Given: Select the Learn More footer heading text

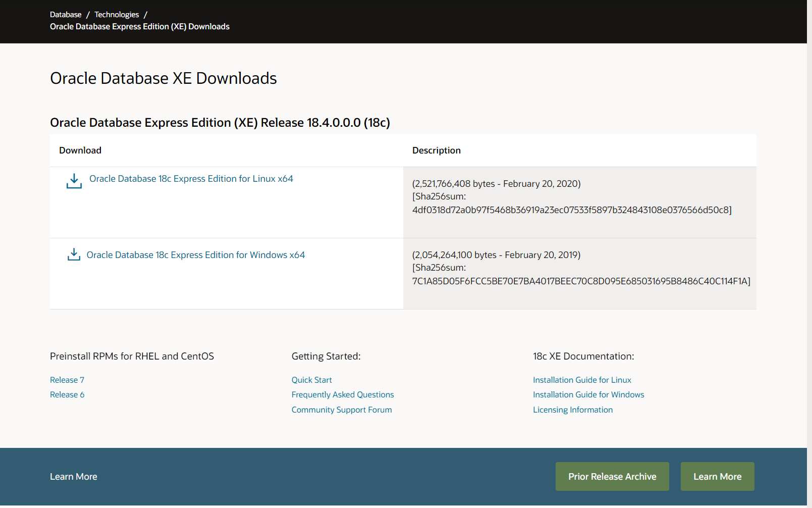Looking at the screenshot, I should (74, 477).
